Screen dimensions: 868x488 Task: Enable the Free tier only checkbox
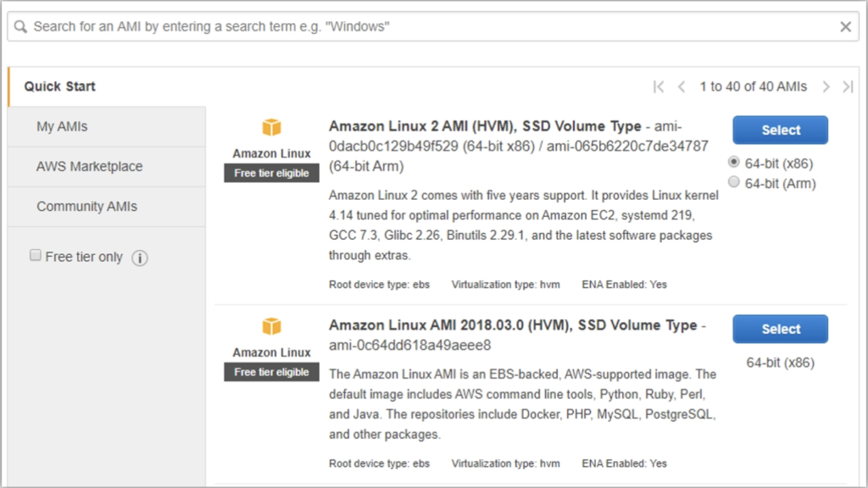click(x=36, y=255)
